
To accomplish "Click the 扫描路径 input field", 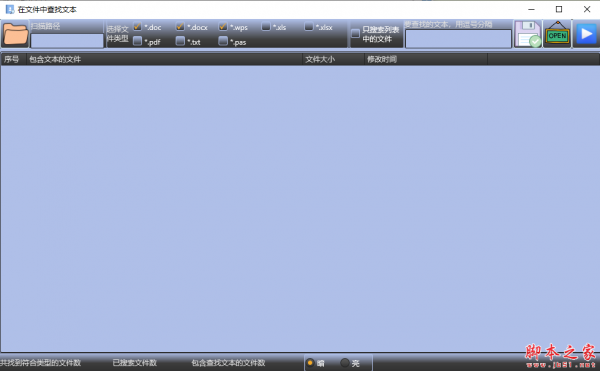I will [x=67, y=41].
